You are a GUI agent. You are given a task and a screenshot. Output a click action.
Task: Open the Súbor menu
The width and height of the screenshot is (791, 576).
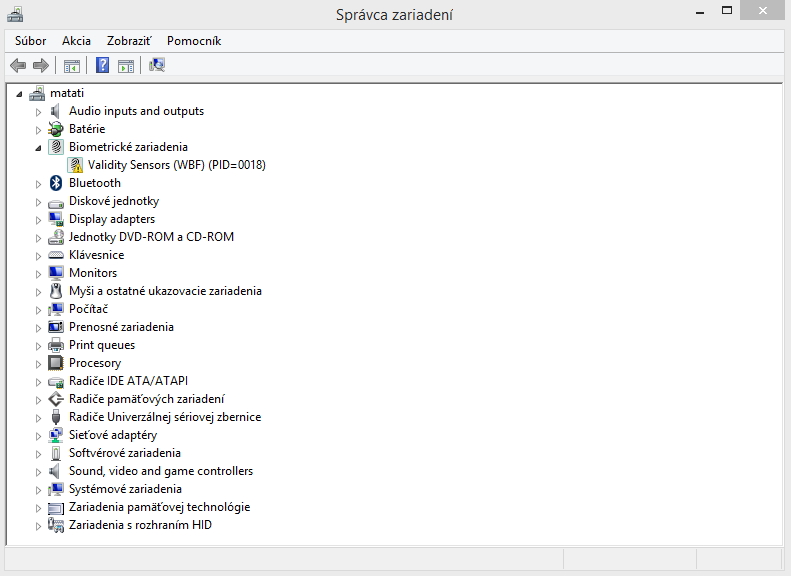(30, 41)
